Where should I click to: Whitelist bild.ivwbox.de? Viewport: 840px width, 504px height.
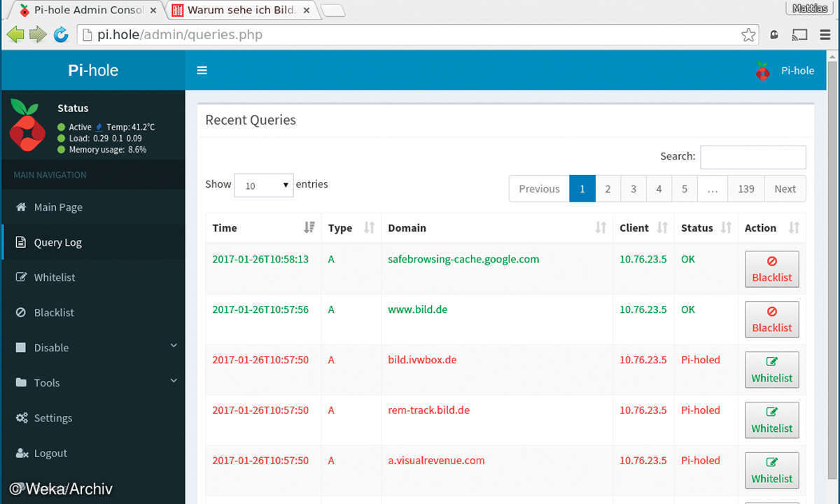coord(771,370)
